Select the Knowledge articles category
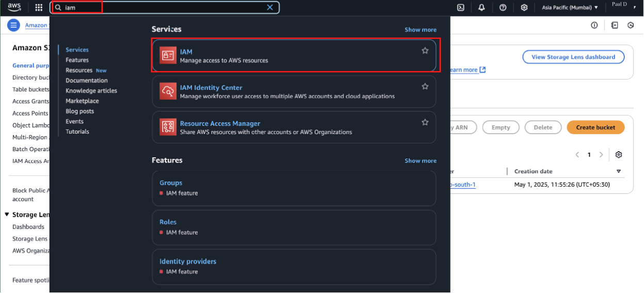 (91, 91)
